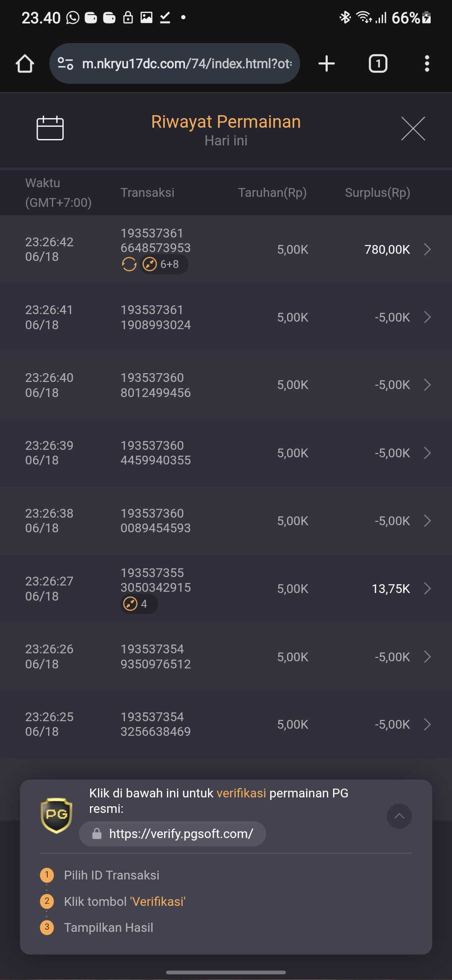This screenshot has width=452, height=980.
Task: Open a new browser tab
Action: coord(326,64)
